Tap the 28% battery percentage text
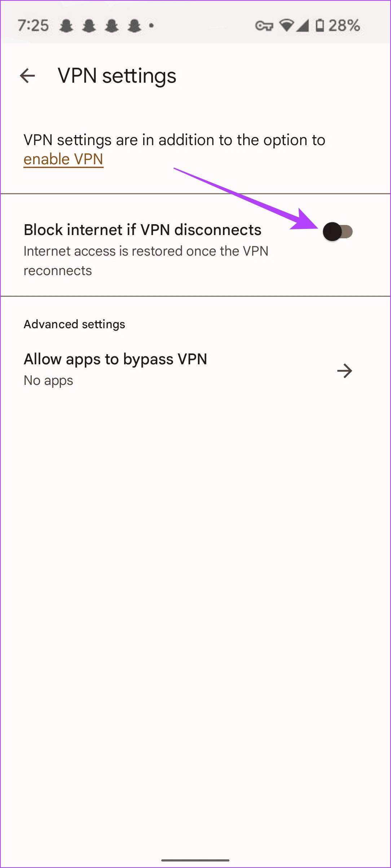Viewport: 391px width, 868px height. coord(344,26)
